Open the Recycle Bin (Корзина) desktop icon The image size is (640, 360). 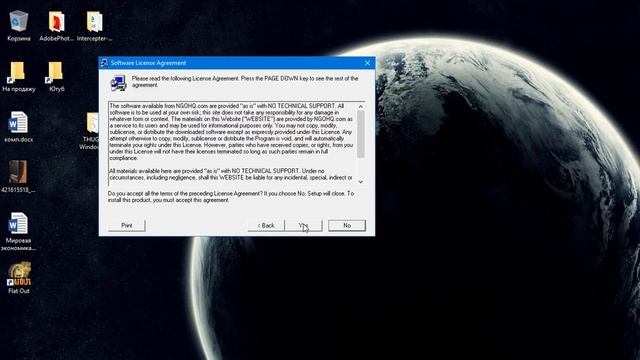point(18,25)
